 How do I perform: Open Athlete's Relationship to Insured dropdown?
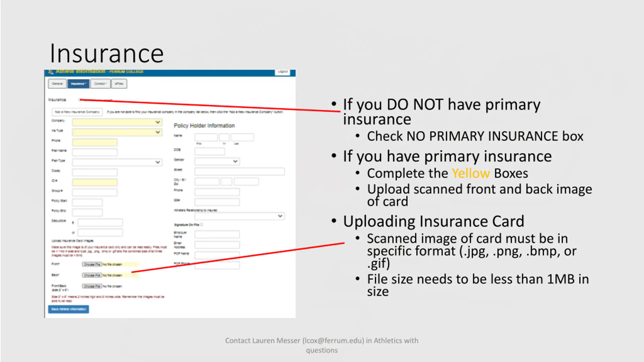pos(239,216)
